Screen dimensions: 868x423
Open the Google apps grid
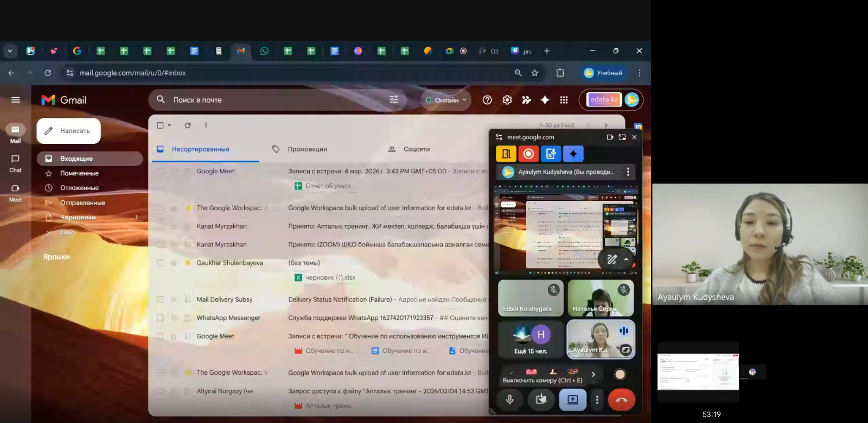point(564,100)
